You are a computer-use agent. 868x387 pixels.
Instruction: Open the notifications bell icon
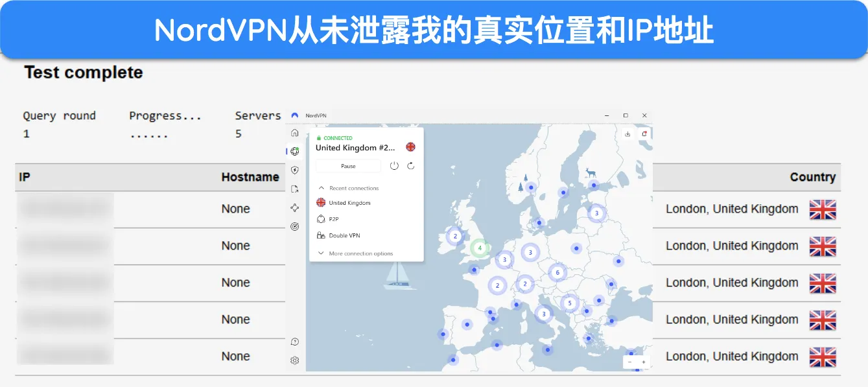click(644, 134)
